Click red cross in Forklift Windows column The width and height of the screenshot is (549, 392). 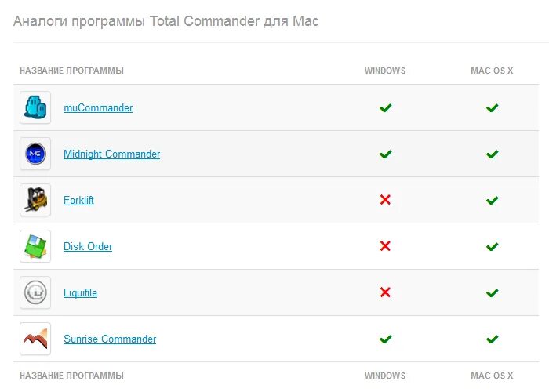385,200
